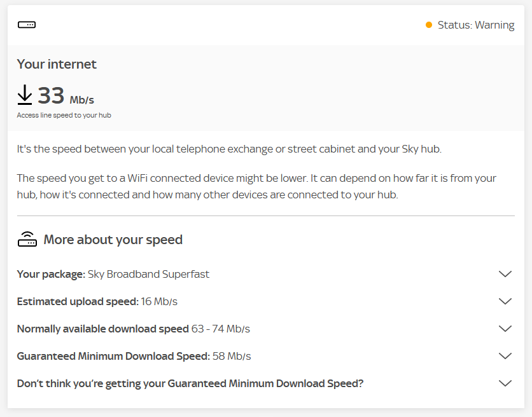532x417 pixels.
Task: Click the Access line speed caption
Action: [64, 115]
